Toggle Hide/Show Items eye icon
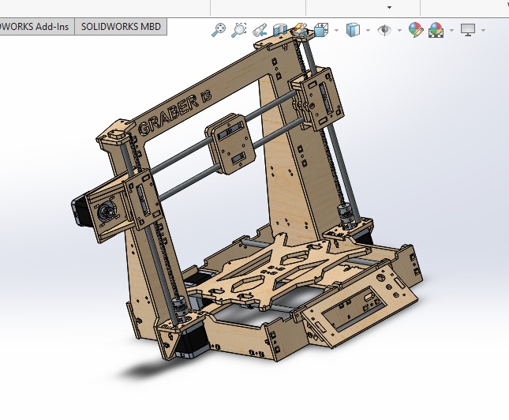 coord(384,30)
